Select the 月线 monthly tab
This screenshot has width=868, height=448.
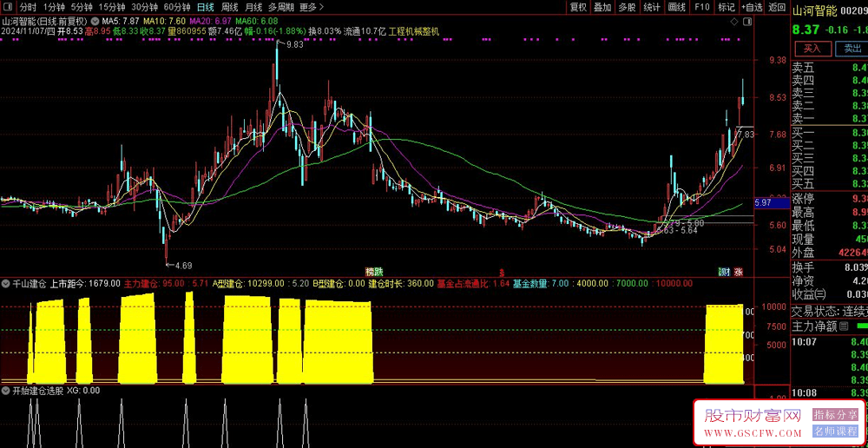point(253,7)
